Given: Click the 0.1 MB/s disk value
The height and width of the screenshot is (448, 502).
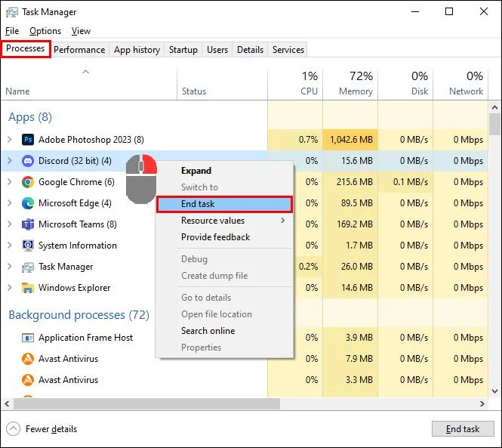Looking at the screenshot, I should click(x=411, y=182).
